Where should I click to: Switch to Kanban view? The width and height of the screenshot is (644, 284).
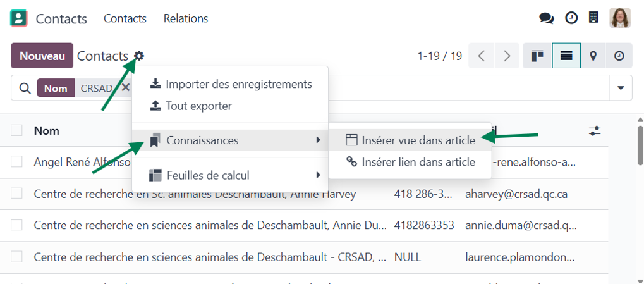[537, 56]
